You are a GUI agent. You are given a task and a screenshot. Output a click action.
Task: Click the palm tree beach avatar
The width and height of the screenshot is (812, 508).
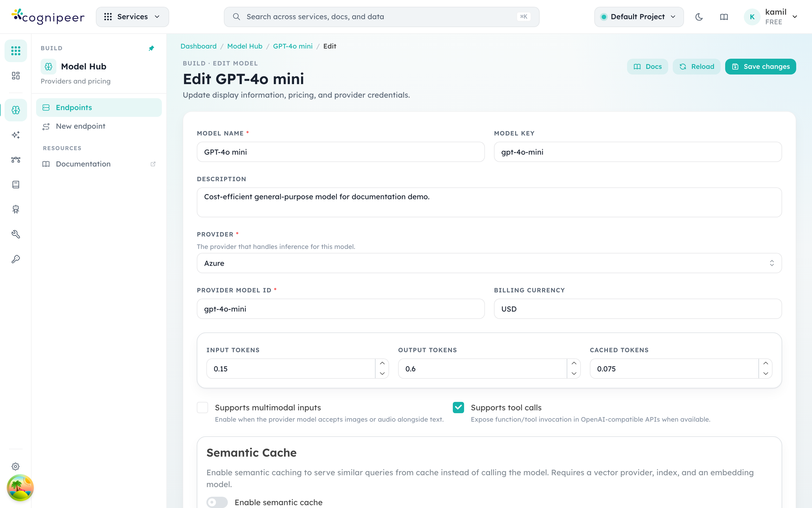pyautogui.click(x=20, y=487)
